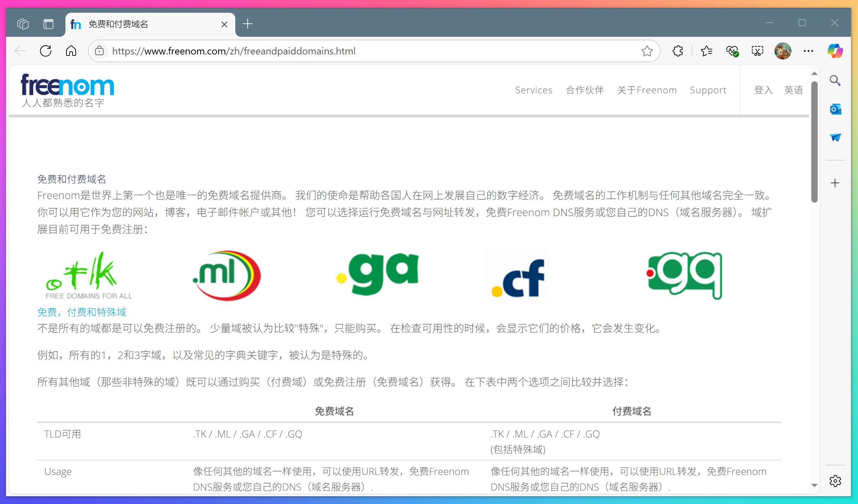Click the Browser essentials heart icon

click(732, 51)
